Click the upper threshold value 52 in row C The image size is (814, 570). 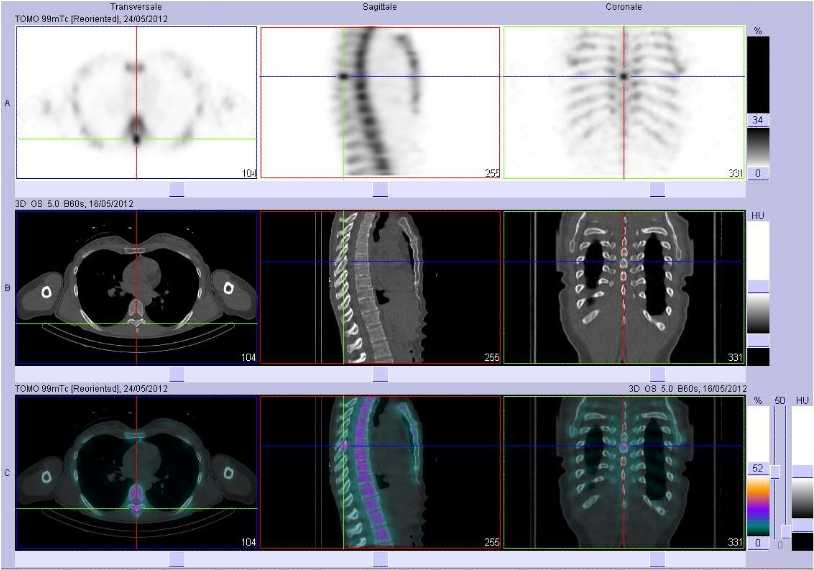[x=758, y=468]
